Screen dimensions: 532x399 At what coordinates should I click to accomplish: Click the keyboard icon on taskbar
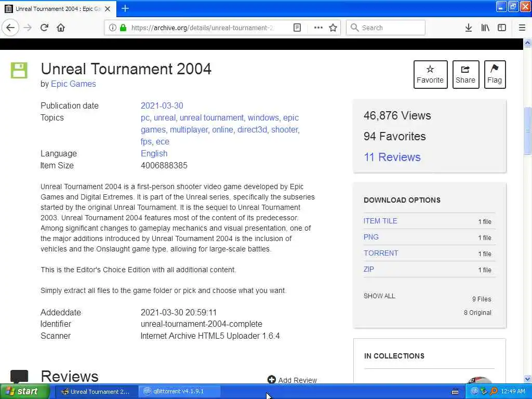(455, 392)
